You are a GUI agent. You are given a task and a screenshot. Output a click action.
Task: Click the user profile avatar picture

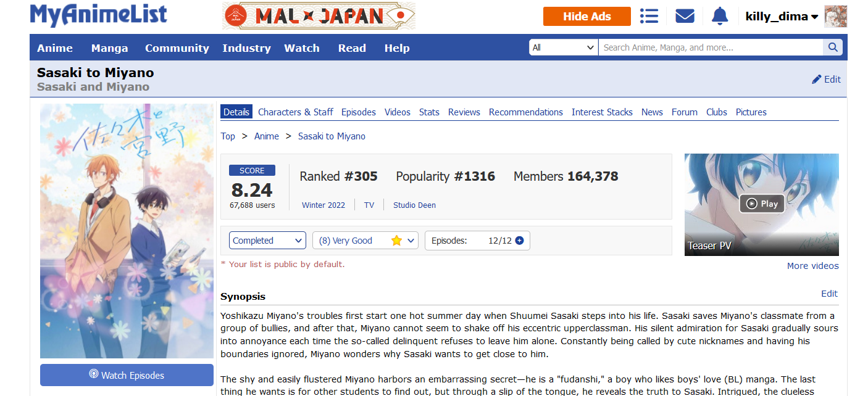click(835, 17)
